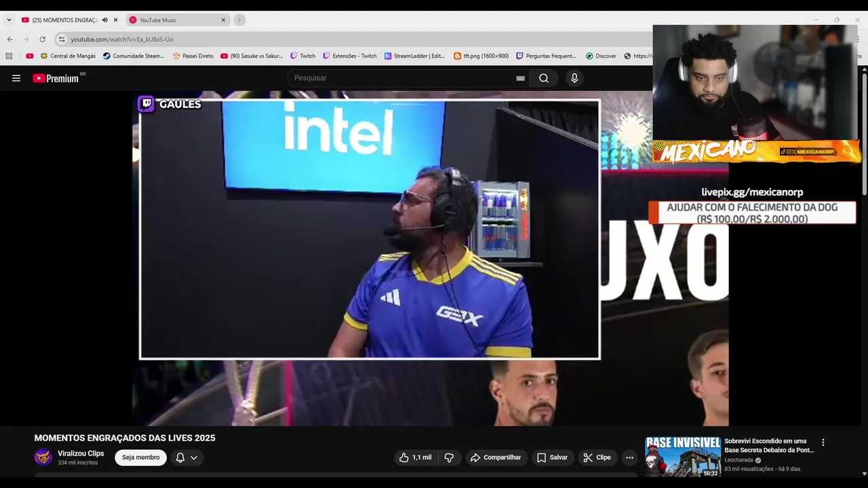Expand the tab search dropdown arrow
This screenshot has width=868, height=488.
(x=9, y=20)
